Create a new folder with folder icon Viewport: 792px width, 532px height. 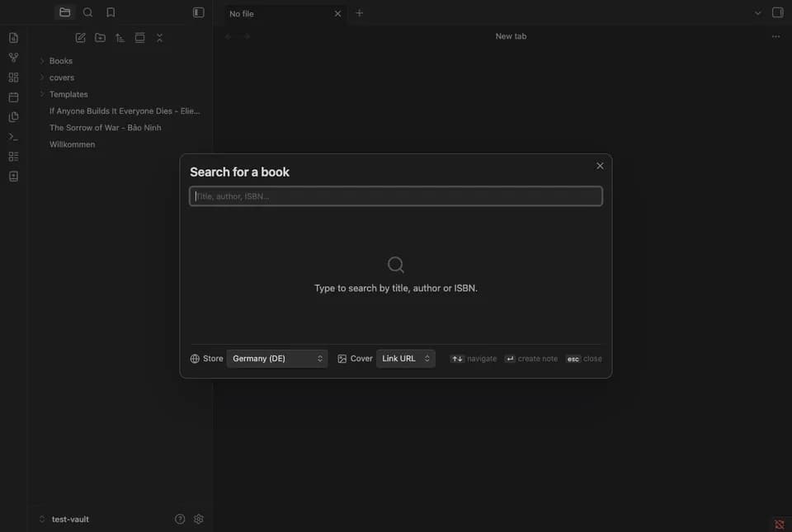click(100, 38)
